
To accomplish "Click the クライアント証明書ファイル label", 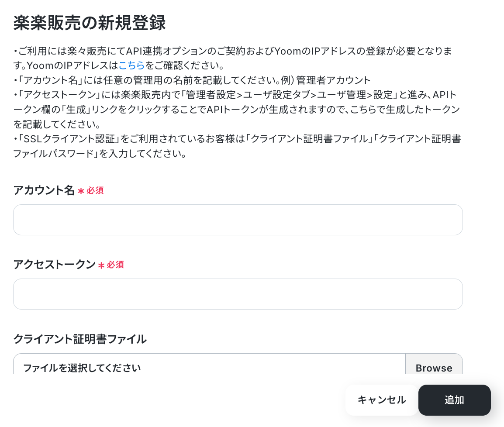I will tap(80, 339).
